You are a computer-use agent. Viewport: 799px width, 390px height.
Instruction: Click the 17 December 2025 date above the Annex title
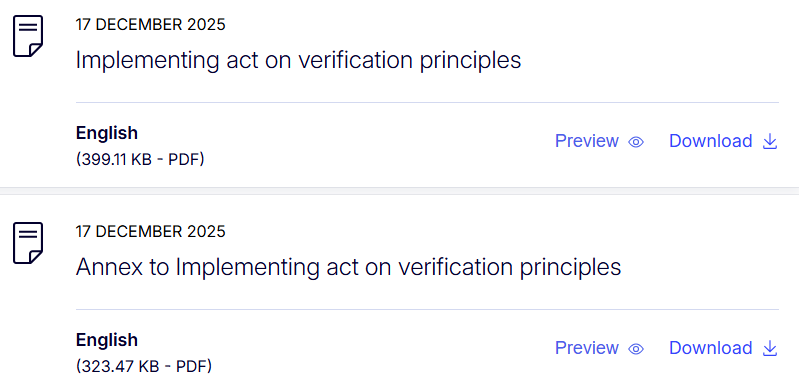tap(150, 231)
